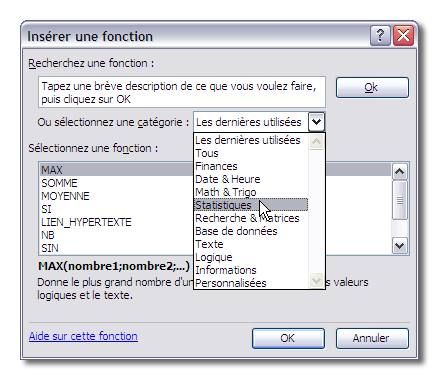
Task: Click the search Ok button
Action: (x=372, y=87)
